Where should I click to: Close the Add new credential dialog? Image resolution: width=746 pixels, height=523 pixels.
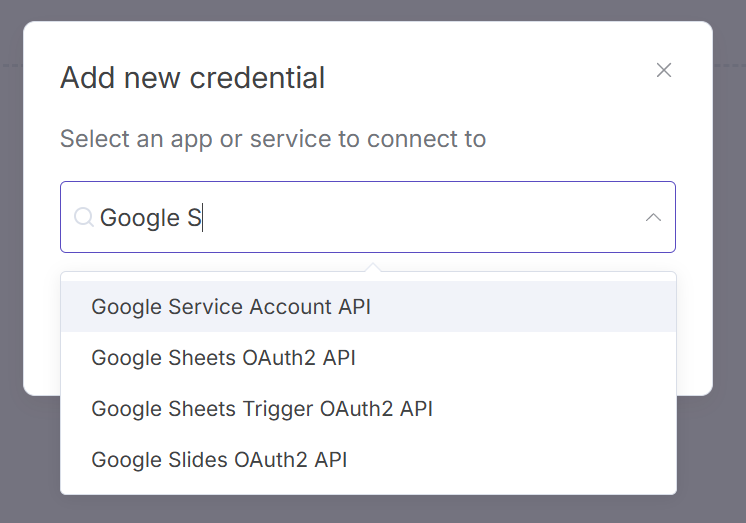click(x=663, y=70)
